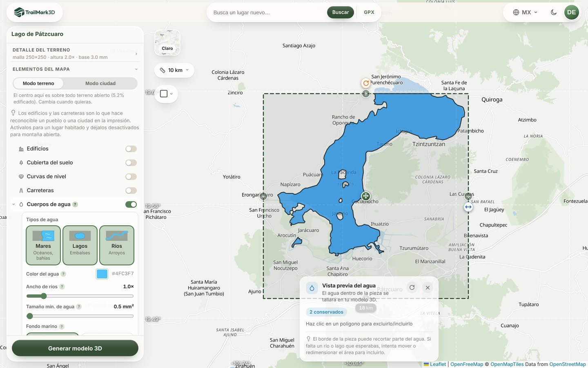Image resolution: width=588 pixels, height=368 pixels.
Task: Open the DE user avatar menu
Action: 572,12
